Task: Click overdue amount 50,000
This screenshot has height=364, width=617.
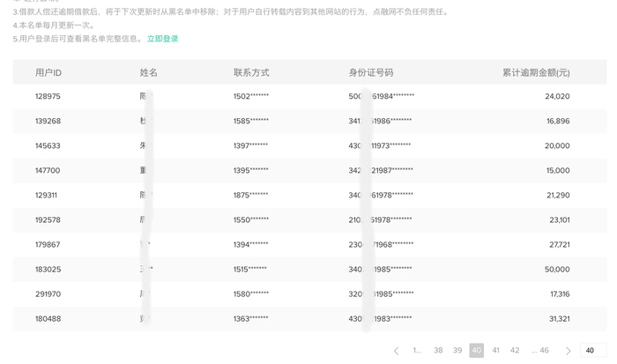Action: point(557,270)
